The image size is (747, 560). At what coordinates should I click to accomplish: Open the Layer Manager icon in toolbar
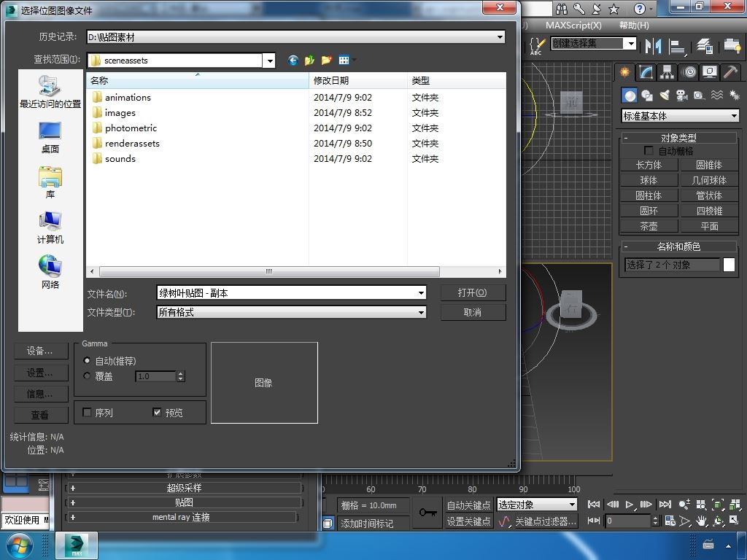tap(704, 46)
